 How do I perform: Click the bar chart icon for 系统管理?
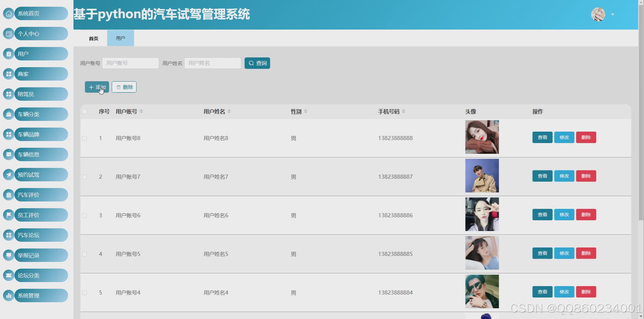[x=9, y=296]
